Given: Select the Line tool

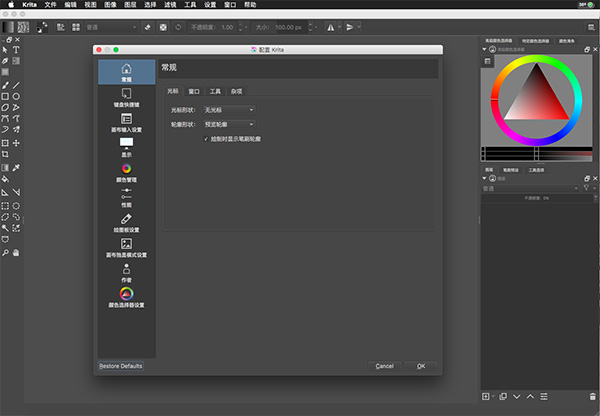Looking at the screenshot, I should pos(16,85).
